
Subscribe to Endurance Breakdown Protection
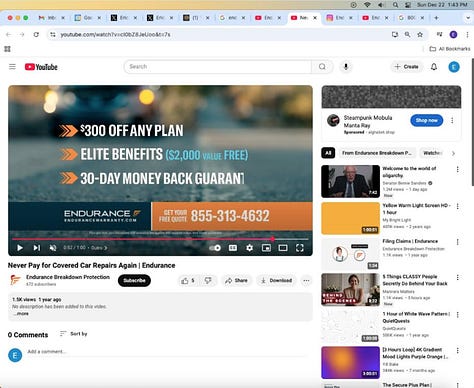click(x=134, y=281)
